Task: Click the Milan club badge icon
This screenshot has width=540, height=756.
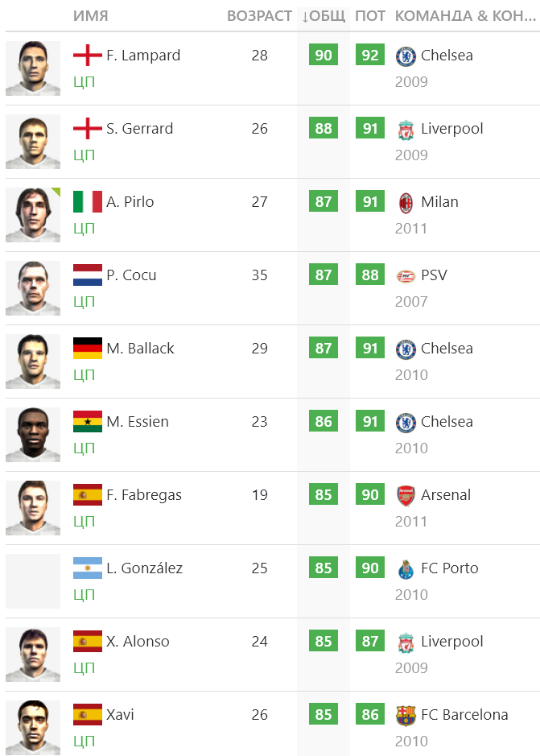Action: (405, 202)
